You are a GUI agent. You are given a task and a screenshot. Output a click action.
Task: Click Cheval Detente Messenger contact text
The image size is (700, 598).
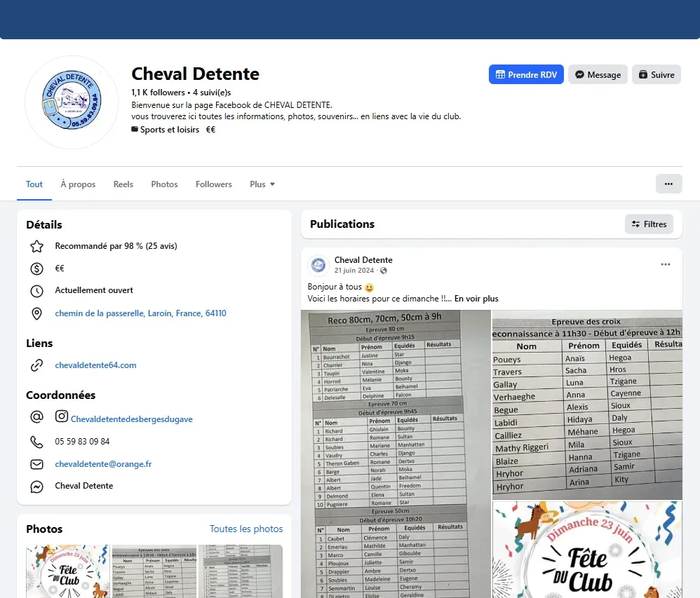pyautogui.click(x=84, y=486)
